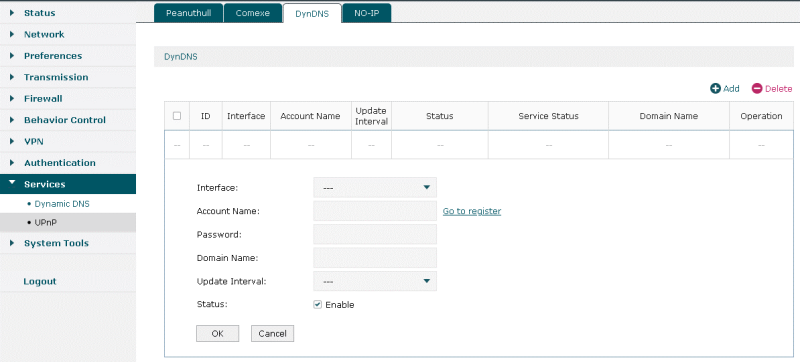Image resolution: width=800 pixels, height=362 pixels.
Task: Expand the Status menu arrow
Action: coord(12,13)
